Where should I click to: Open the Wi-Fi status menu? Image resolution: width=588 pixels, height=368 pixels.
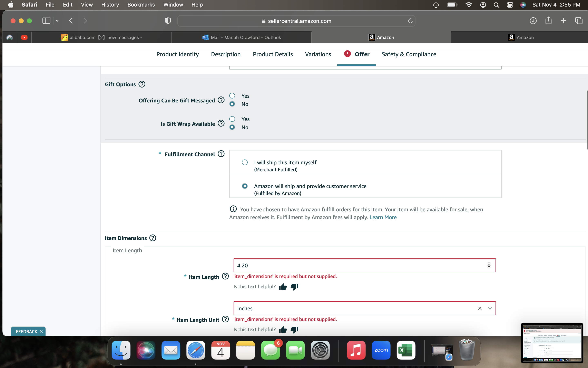(x=468, y=5)
